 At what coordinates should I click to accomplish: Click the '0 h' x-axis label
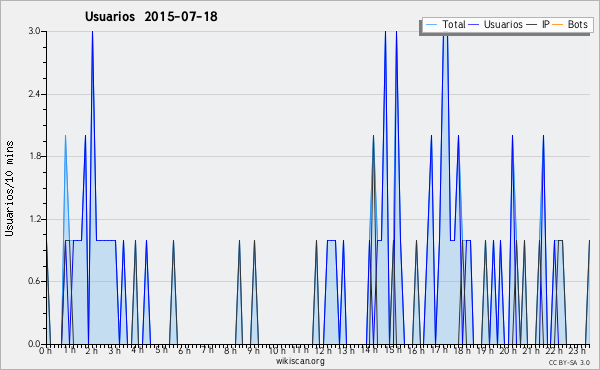(x=46, y=351)
